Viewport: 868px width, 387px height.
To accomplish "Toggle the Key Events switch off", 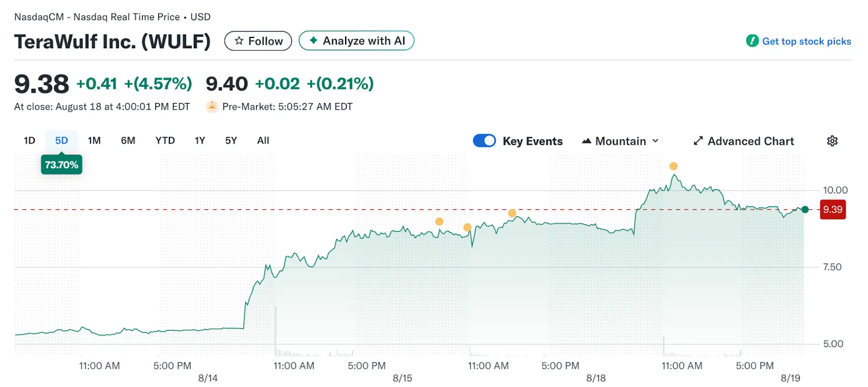I will (x=484, y=141).
